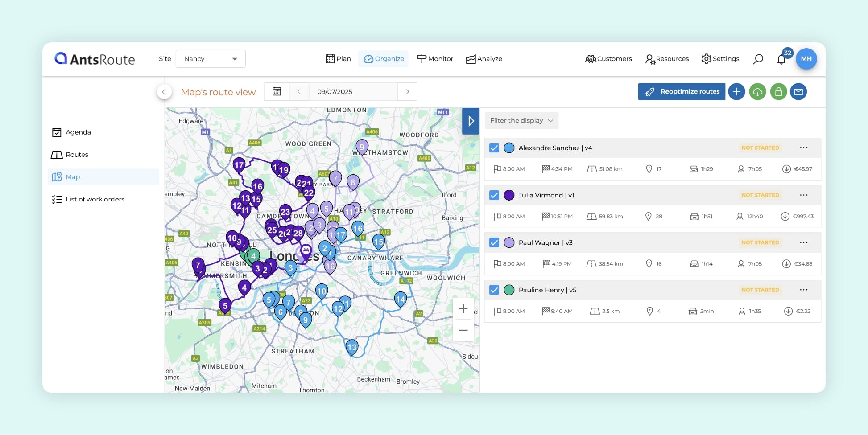868x435 pixels.
Task: Uncheck Alexandre Sanchez route checkbox
Action: pos(494,148)
